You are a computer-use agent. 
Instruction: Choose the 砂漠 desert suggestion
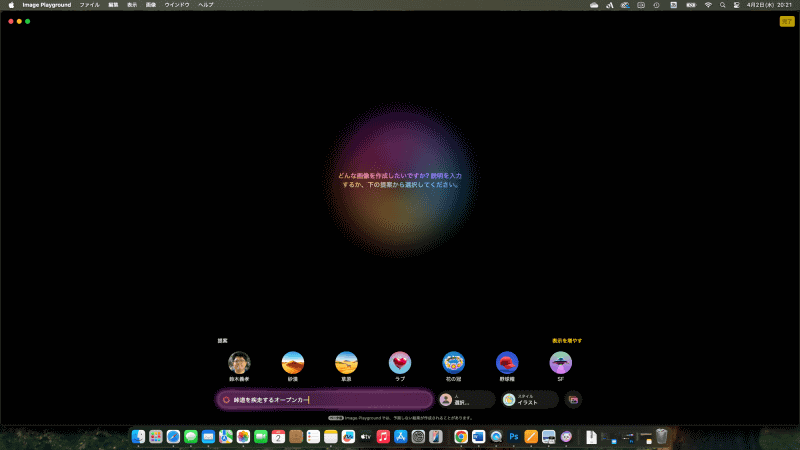[x=293, y=363]
